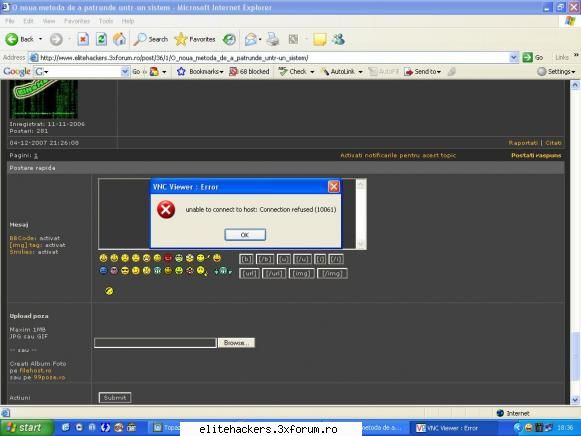Open the 99poze.ro link

coord(49,377)
